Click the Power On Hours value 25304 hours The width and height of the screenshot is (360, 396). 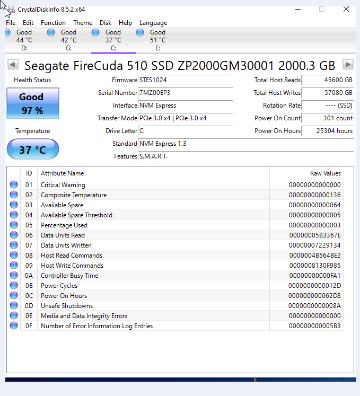coord(327,131)
